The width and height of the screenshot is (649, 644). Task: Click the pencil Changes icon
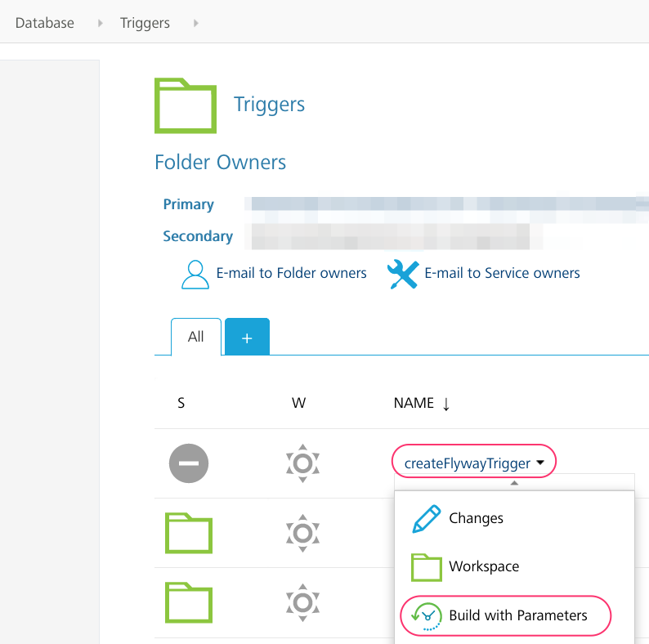coord(427,519)
